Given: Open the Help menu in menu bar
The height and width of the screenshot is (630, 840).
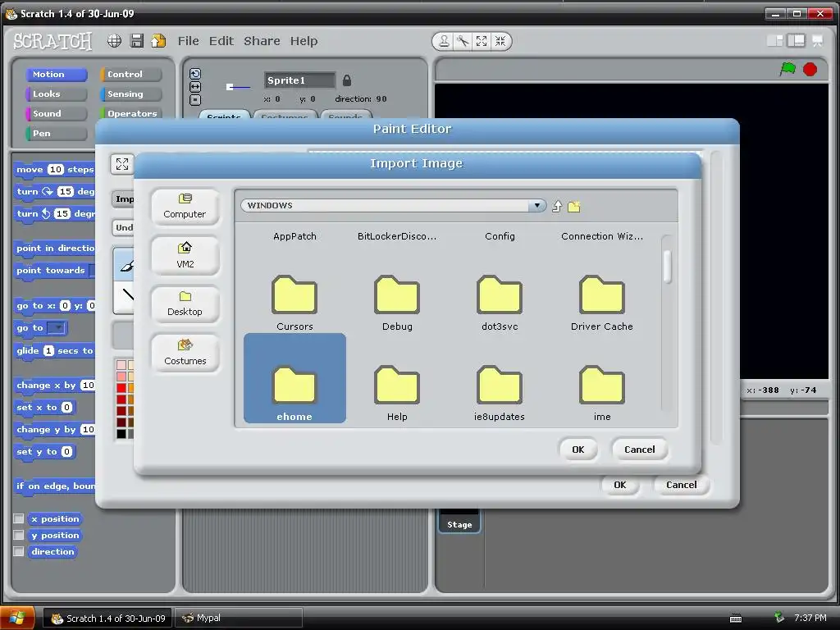Looking at the screenshot, I should 304,41.
